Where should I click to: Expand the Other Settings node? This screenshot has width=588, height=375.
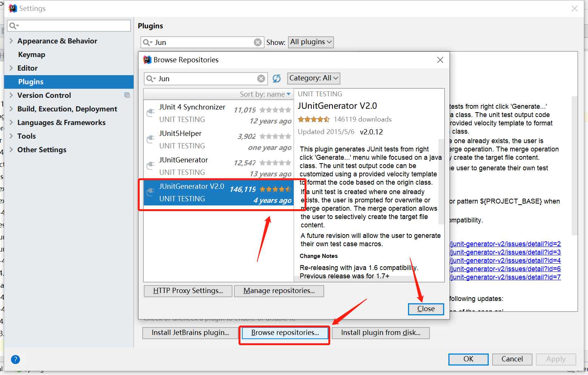point(11,150)
